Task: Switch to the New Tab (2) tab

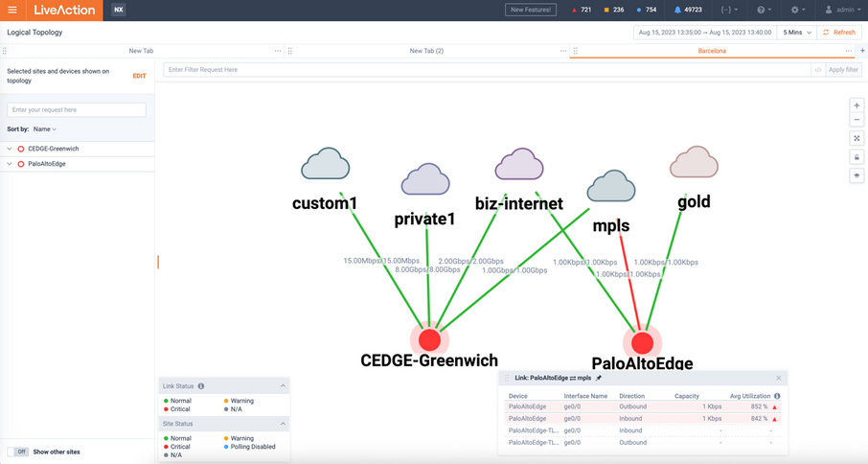Action: (426, 51)
